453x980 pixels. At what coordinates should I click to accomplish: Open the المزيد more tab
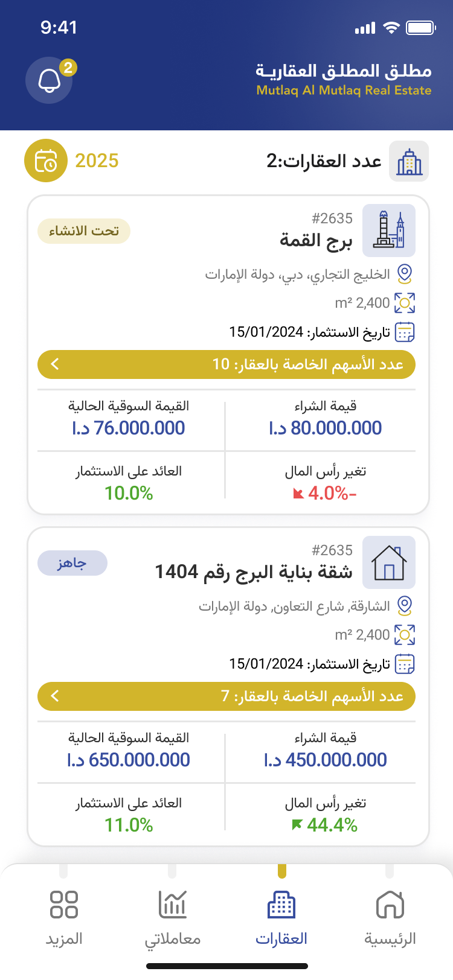[x=64, y=917]
